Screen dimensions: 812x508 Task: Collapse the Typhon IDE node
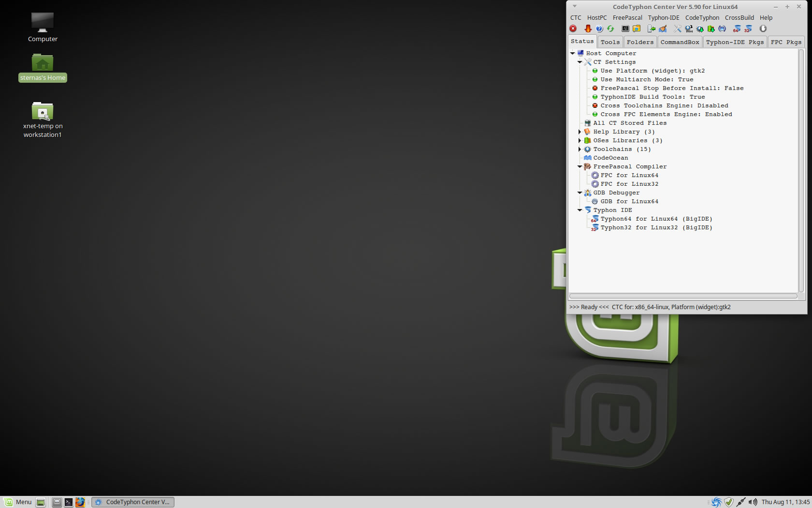580,210
